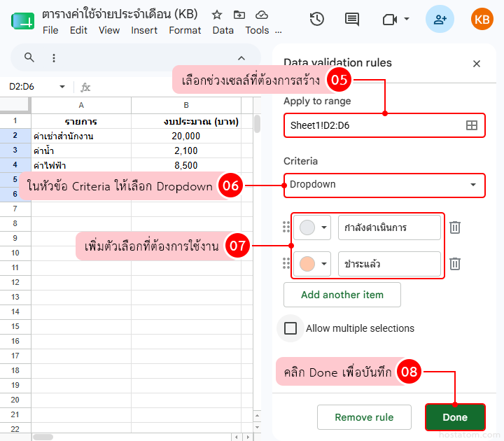The height and width of the screenshot is (441, 504).
Task: Click the รายการ header cell
Action: click(x=81, y=122)
